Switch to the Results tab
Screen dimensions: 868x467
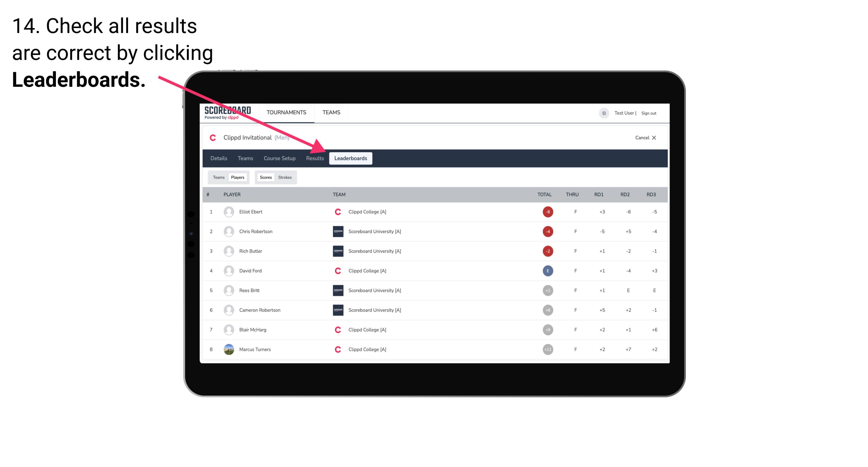[x=314, y=159]
